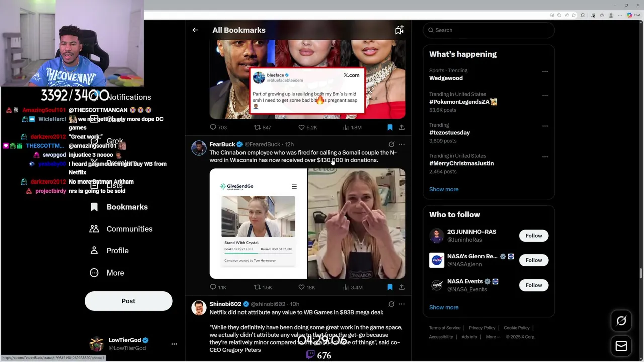The height and width of the screenshot is (362, 644).
Task: Repost FearBuck post with 1.5K reposts
Action: 263,287
